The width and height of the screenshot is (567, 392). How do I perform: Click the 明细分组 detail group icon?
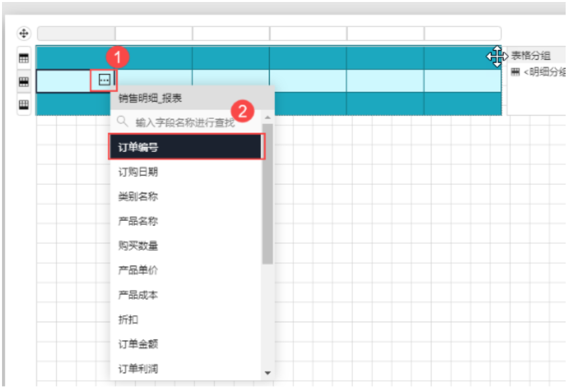tap(515, 72)
